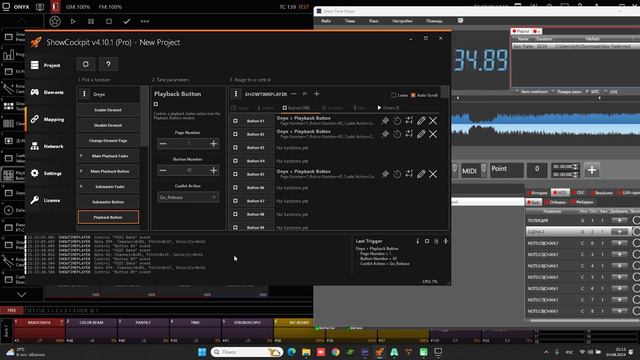Open the Elements section in ShowCockpit sidebar

tap(47, 92)
